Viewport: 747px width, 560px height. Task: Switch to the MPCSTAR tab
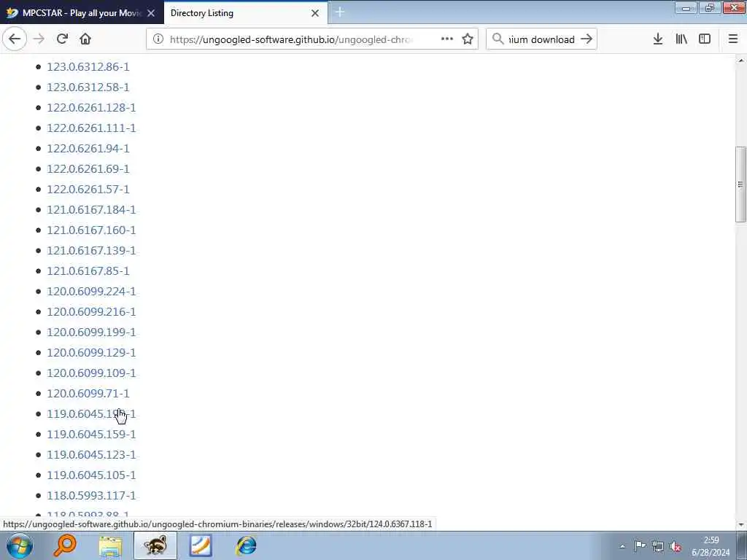(x=82, y=13)
